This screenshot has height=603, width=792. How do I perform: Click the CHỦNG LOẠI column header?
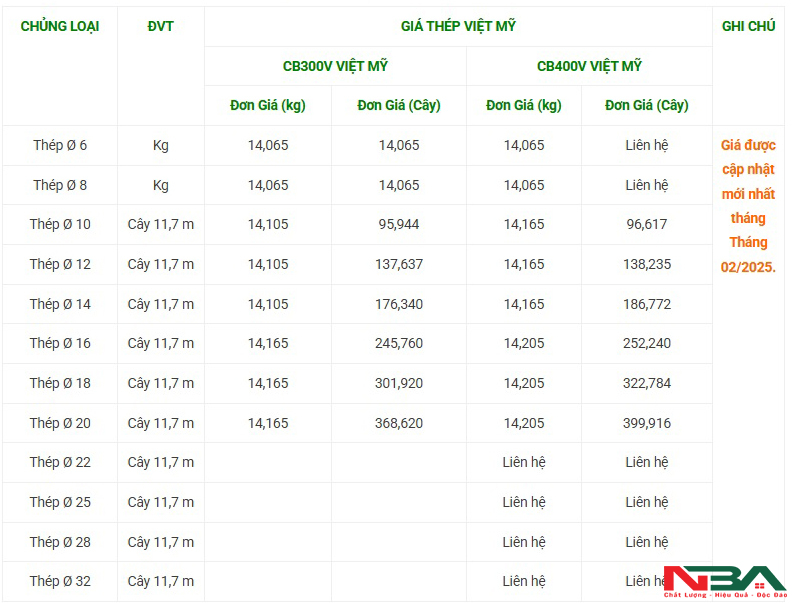coord(60,26)
